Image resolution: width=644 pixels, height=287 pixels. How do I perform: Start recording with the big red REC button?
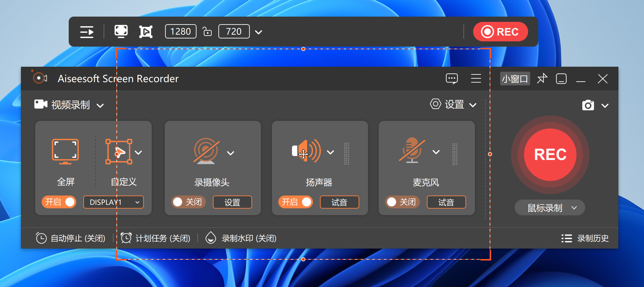coord(550,154)
